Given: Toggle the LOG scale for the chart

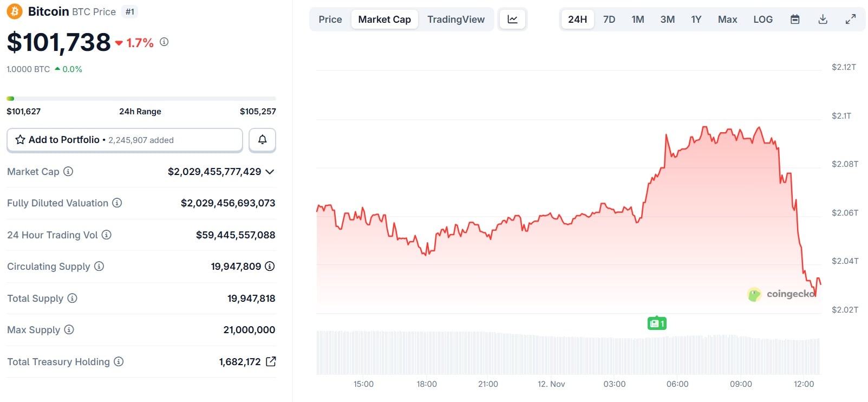Looking at the screenshot, I should pos(762,19).
